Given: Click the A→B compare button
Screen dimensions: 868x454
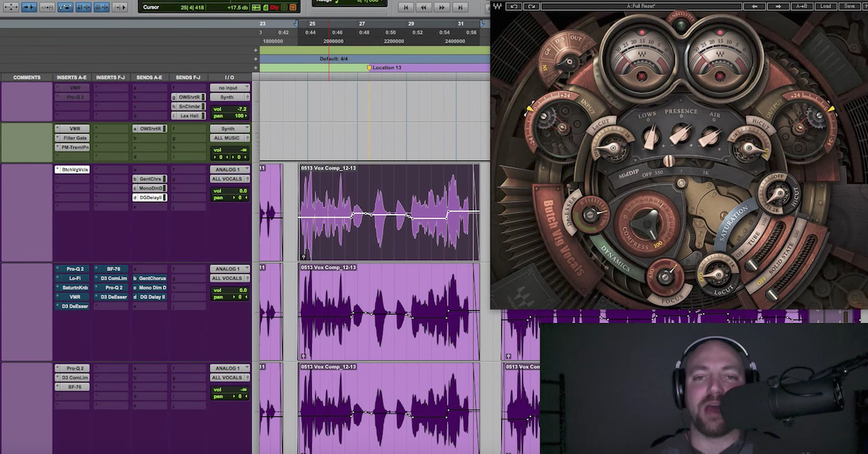Looking at the screenshot, I should click(x=801, y=7).
